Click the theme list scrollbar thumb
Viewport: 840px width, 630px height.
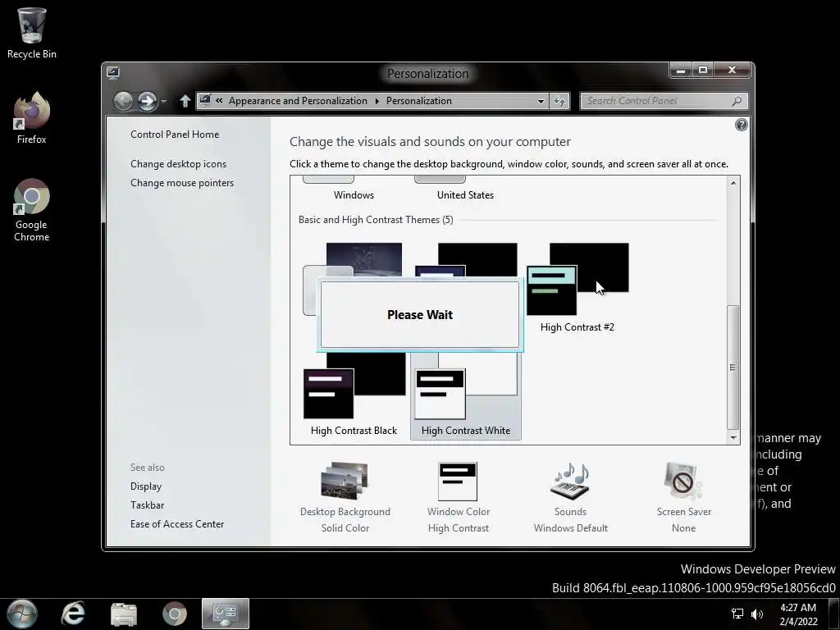(733, 367)
